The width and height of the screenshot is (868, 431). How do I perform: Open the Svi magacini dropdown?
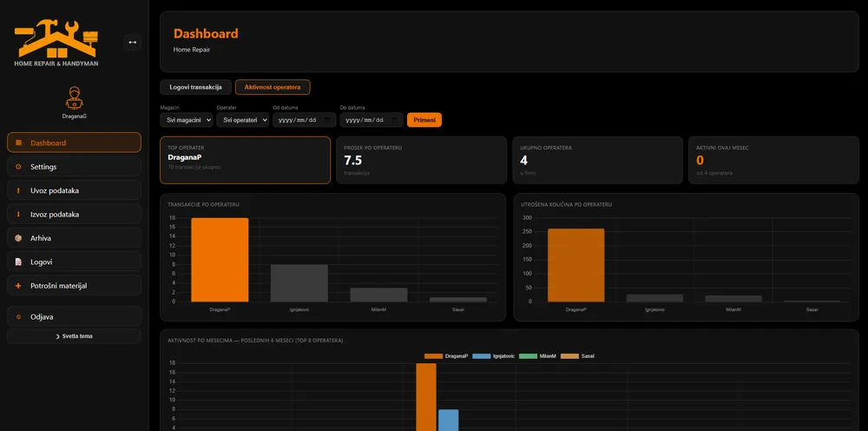click(x=186, y=120)
